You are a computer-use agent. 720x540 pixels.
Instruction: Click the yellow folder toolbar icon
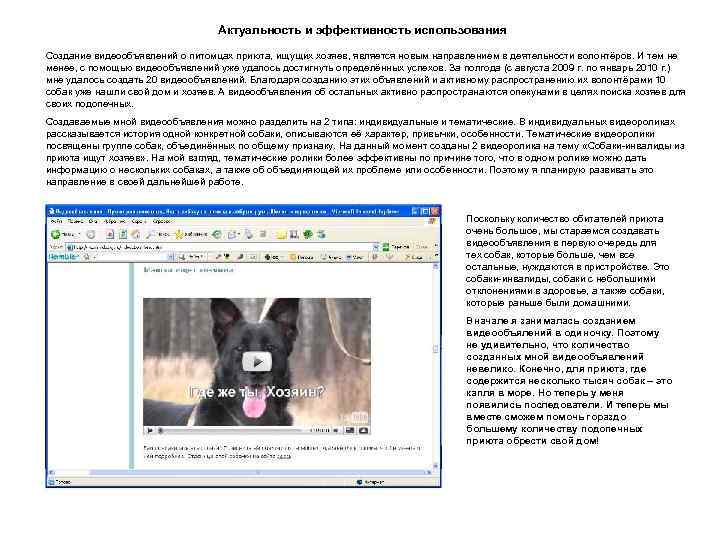(281, 235)
